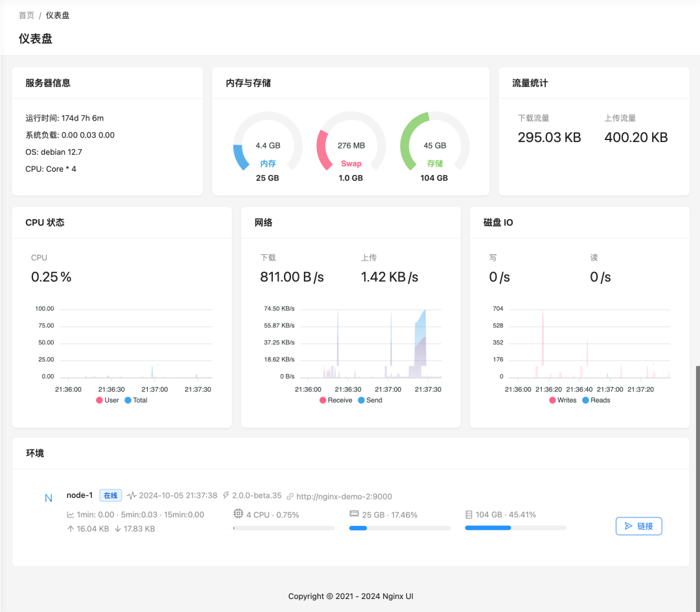Click the disk icon before 104 GB · 45.41%

tap(469, 515)
